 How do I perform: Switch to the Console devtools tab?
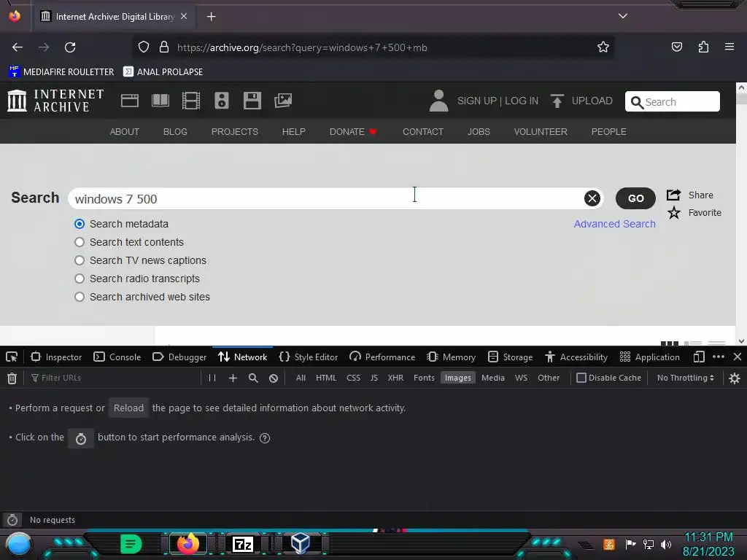coord(117,357)
